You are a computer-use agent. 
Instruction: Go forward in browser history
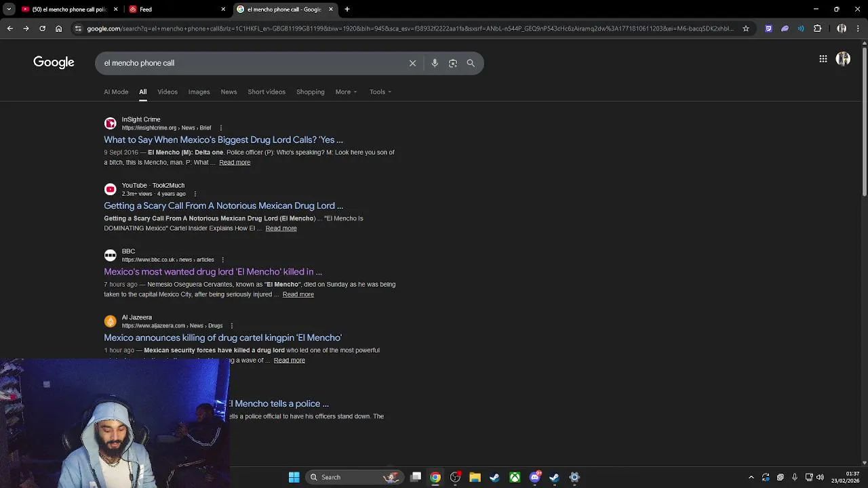26,28
